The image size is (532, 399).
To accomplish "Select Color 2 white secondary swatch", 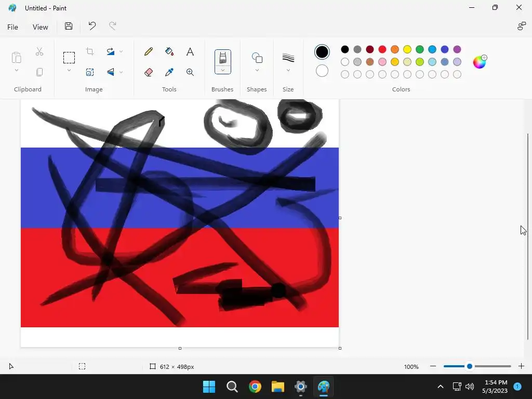I will 322,71.
